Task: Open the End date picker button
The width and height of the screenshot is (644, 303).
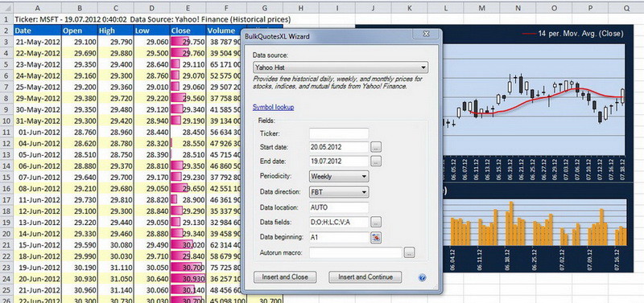Action: pyautogui.click(x=376, y=161)
